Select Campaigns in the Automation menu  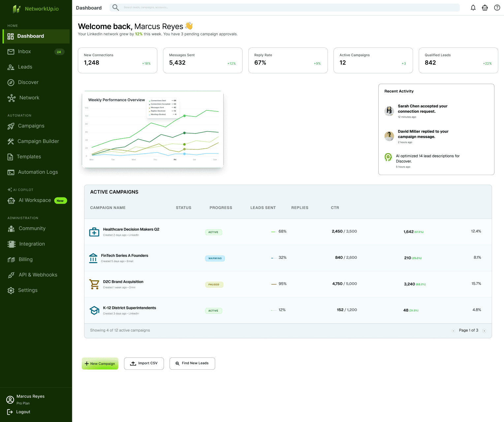click(36, 126)
